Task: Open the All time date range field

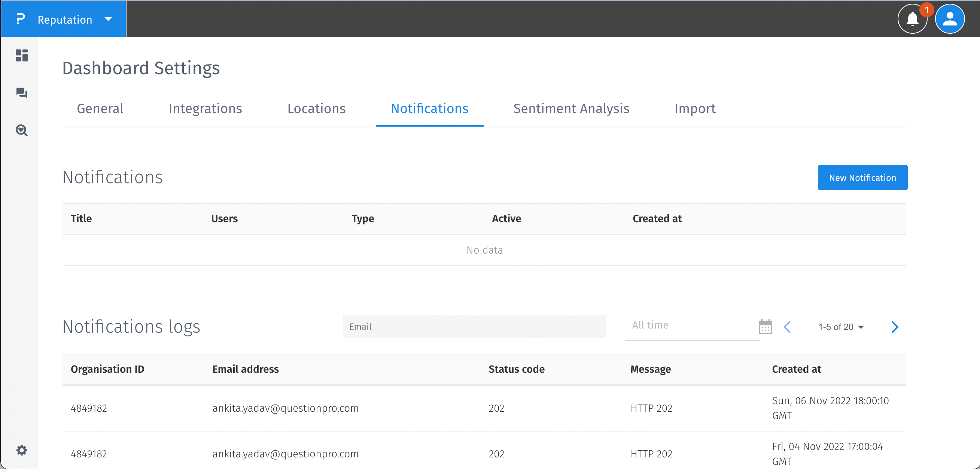Action: [x=691, y=326]
